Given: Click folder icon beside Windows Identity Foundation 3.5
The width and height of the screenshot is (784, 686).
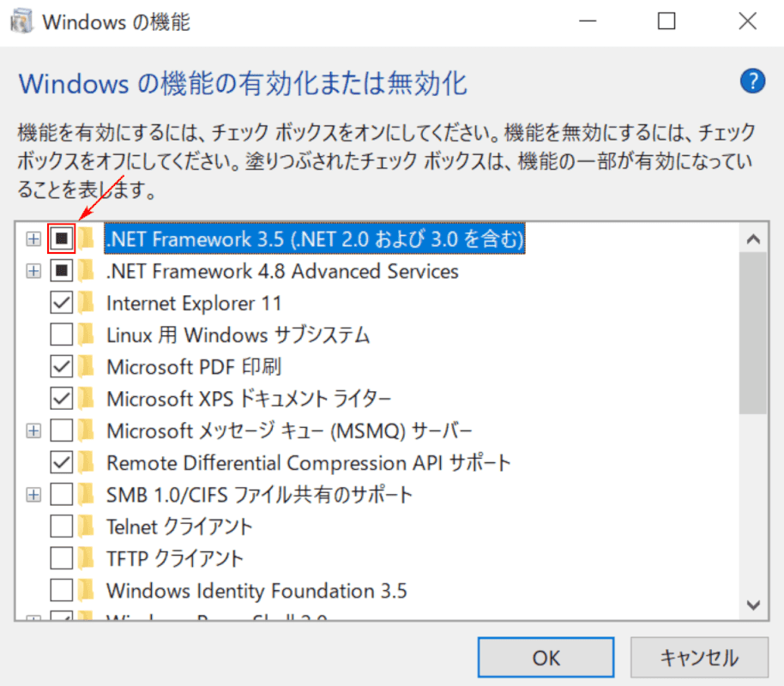Looking at the screenshot, I should (87, 591).
